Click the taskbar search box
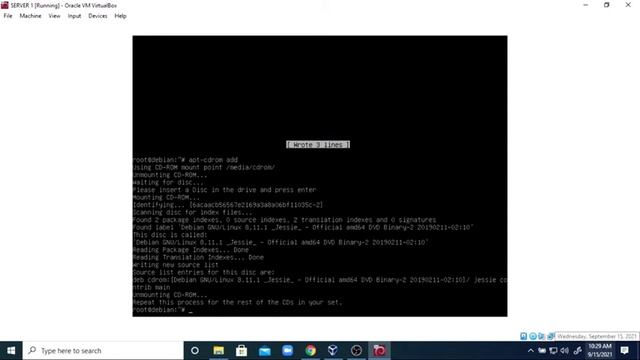Image resolution: width=640 pixels, height=360 pixels. [x=103, y=351]
